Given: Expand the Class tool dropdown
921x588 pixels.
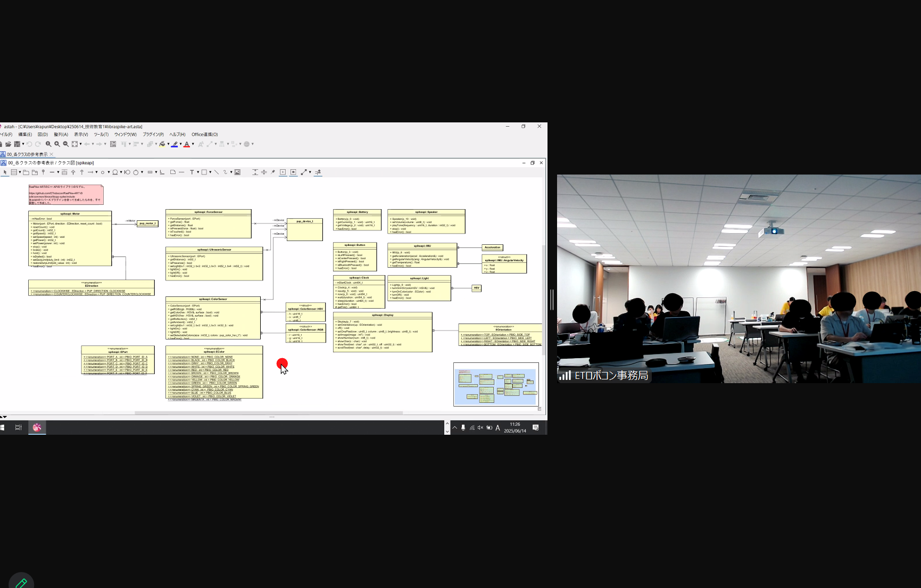Looking at the screenshot, I should pyautogui.click(x=20, y=172).
